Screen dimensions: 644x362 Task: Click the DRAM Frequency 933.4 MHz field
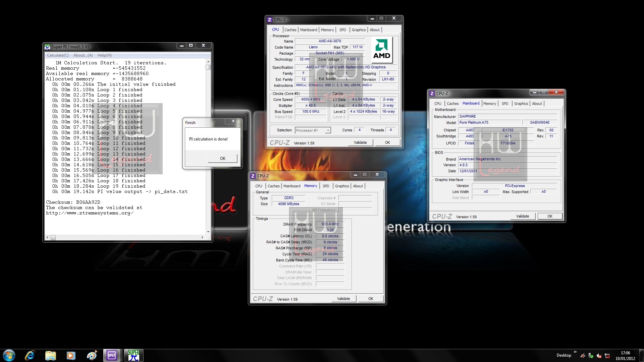[x=330, y=224]
